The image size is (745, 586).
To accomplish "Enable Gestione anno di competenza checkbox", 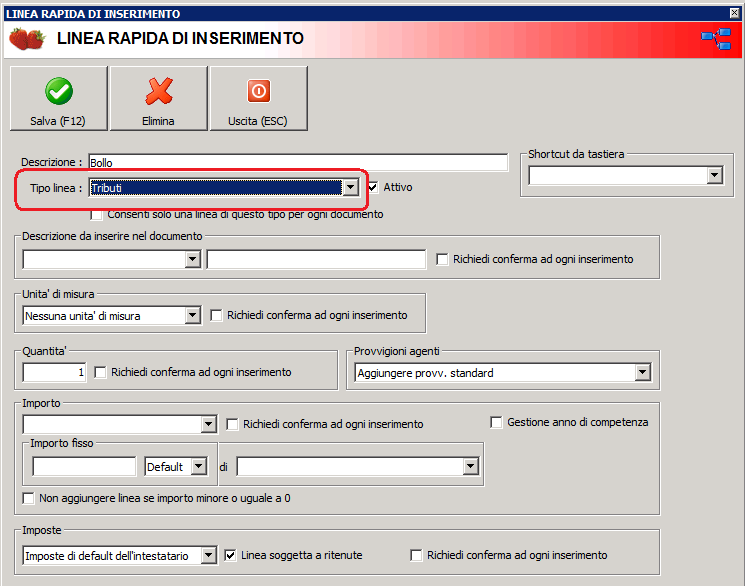I will 496,422.
